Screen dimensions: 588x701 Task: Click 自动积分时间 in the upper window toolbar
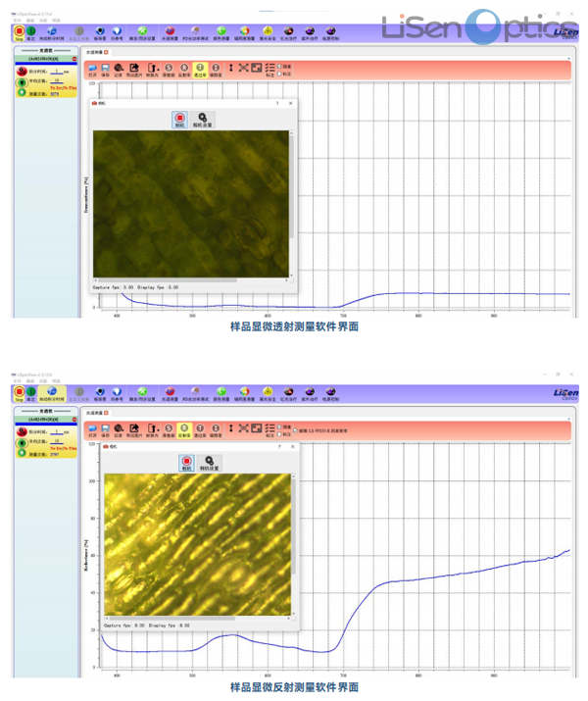[x=52, y=33]
